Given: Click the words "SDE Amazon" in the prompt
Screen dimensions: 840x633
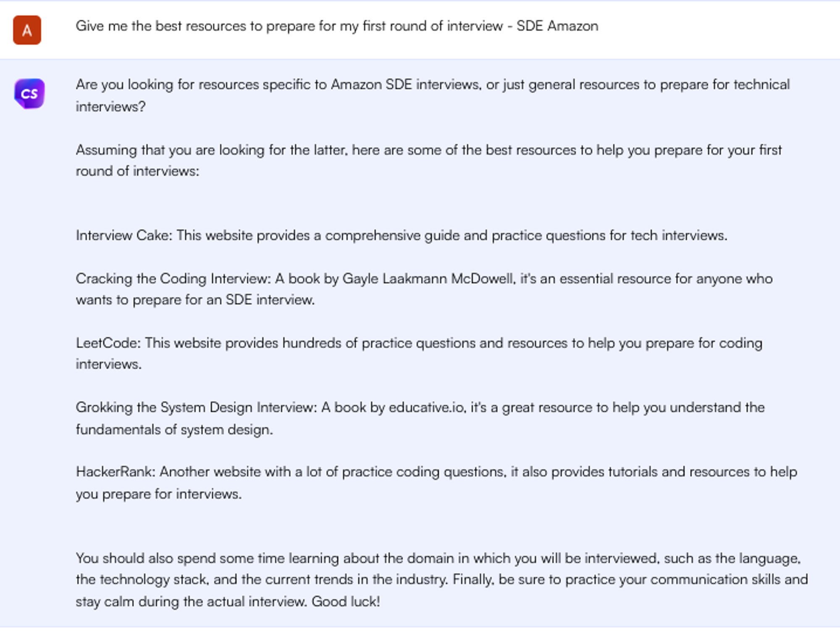Looking at the screenshot, I should coord(557,26).
